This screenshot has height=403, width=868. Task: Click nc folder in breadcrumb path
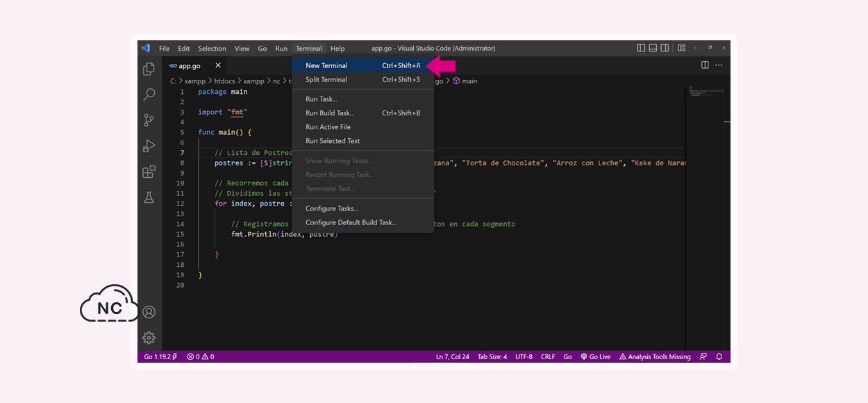click(x=276, y=81)
